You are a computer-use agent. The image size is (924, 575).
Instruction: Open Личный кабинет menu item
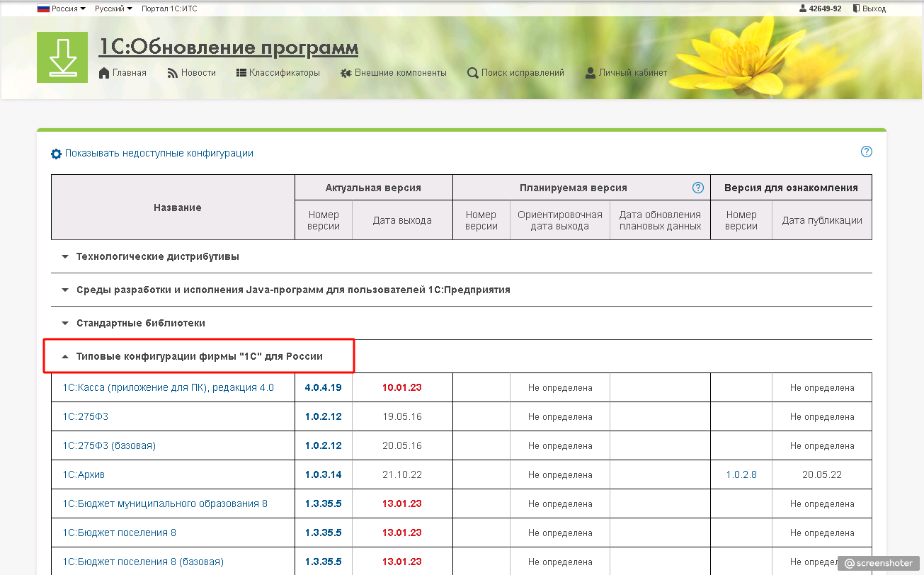(633, 73)
